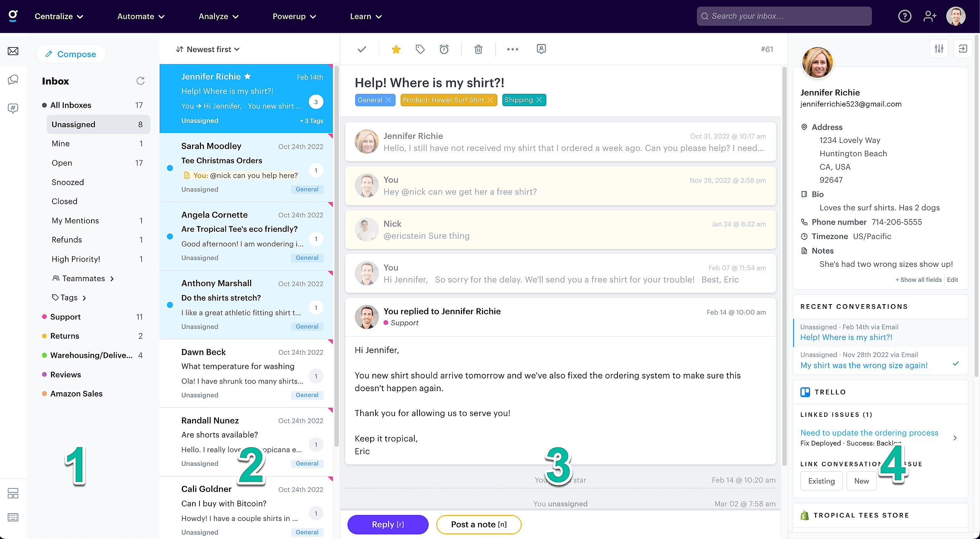Focus the Search your inbox field

(x=784, y=16)
